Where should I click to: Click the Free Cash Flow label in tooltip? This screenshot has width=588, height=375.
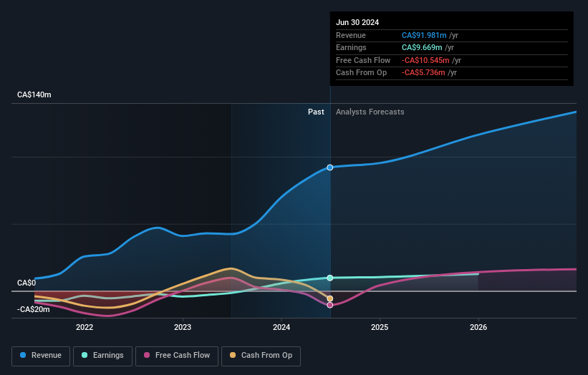pyautogui.click(x=363, y=60)
